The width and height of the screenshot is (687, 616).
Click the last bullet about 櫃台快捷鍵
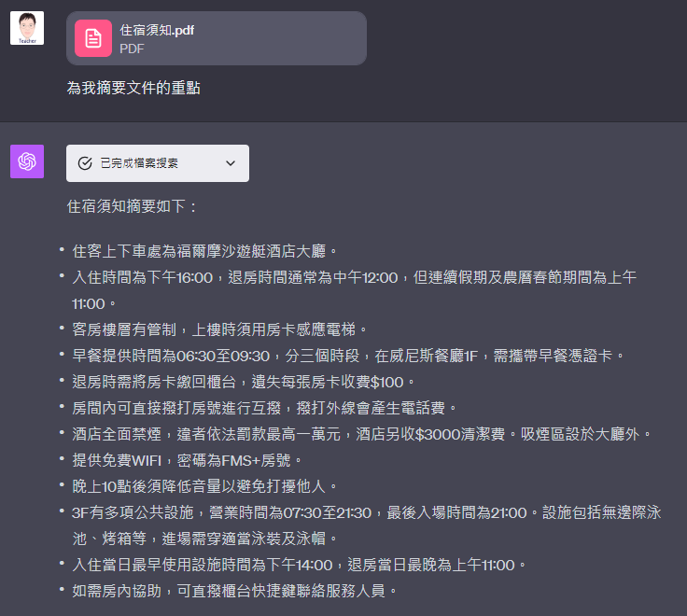[x=234, y=591]
